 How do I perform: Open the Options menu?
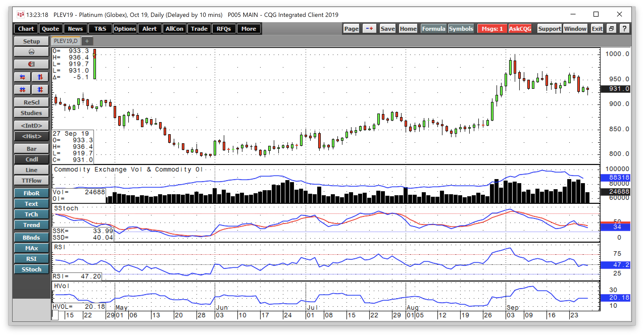pos(125,29)
